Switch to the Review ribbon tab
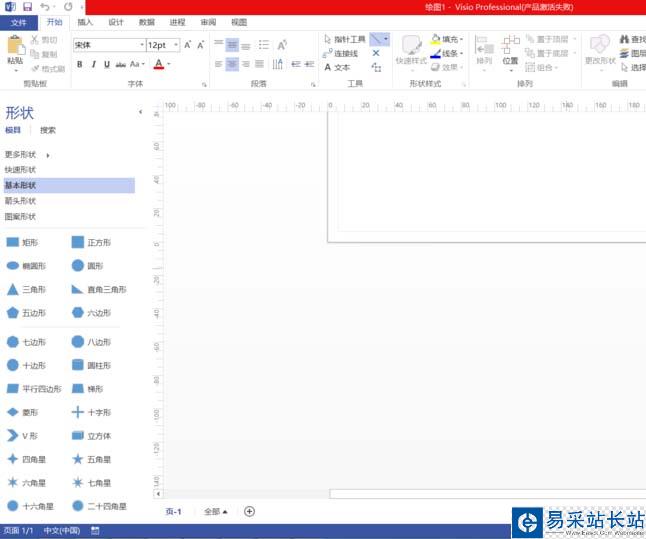646x539 pixels. click(208, 22)
